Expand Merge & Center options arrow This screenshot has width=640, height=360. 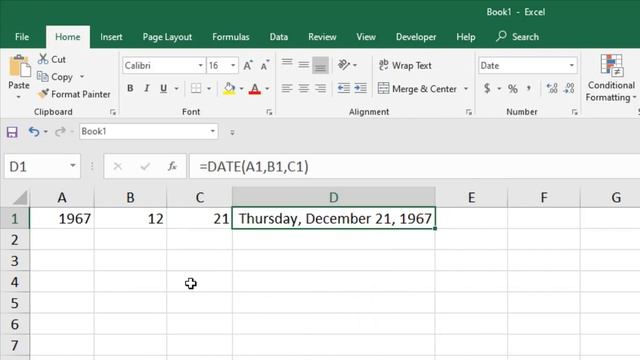click(x=466, y=89)
